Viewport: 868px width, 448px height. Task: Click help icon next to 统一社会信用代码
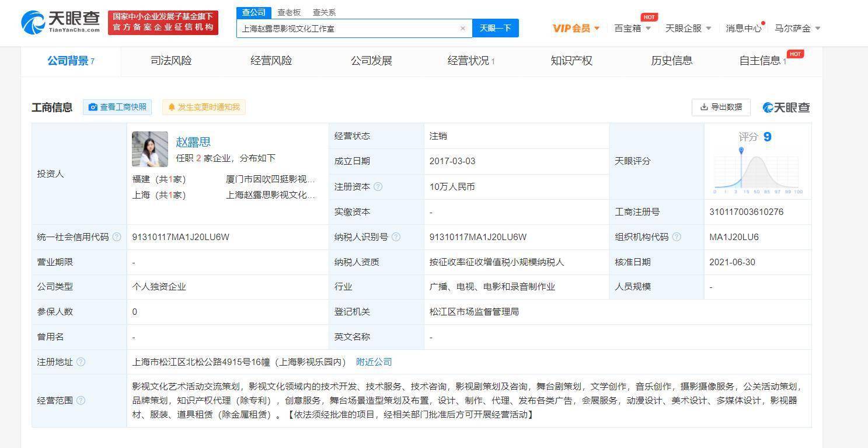117,237
